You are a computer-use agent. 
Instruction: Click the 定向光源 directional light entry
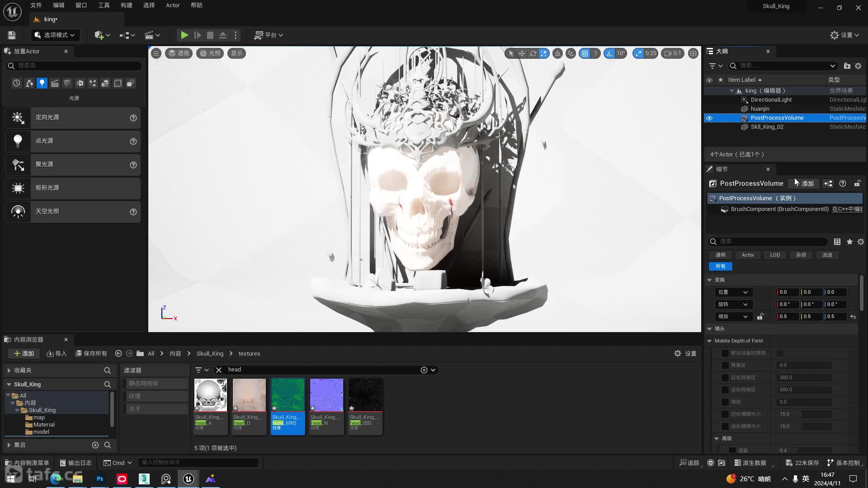tap(73, 117)
